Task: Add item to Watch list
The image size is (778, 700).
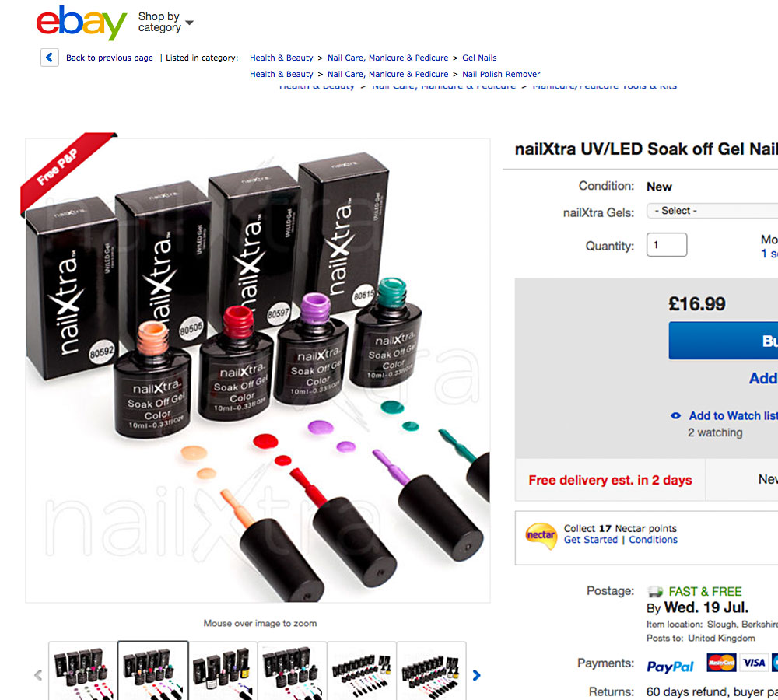Action: point(732,416)
